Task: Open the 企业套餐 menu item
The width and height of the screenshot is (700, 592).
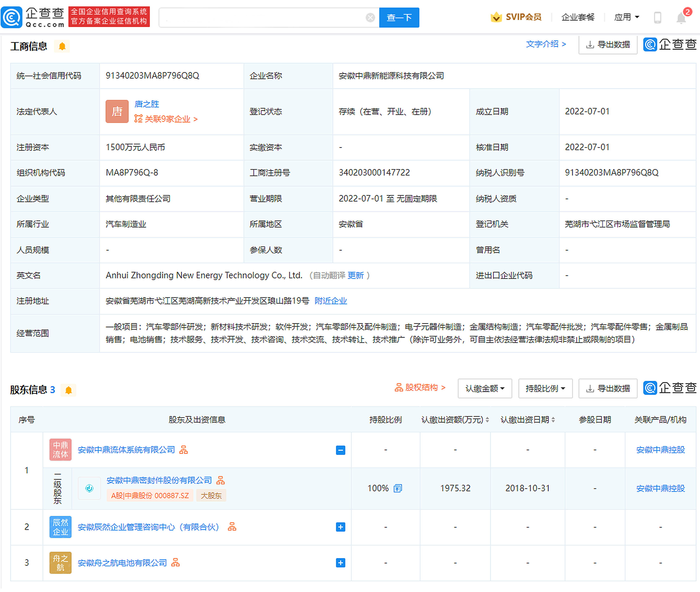Action: (x=578, y=17)
